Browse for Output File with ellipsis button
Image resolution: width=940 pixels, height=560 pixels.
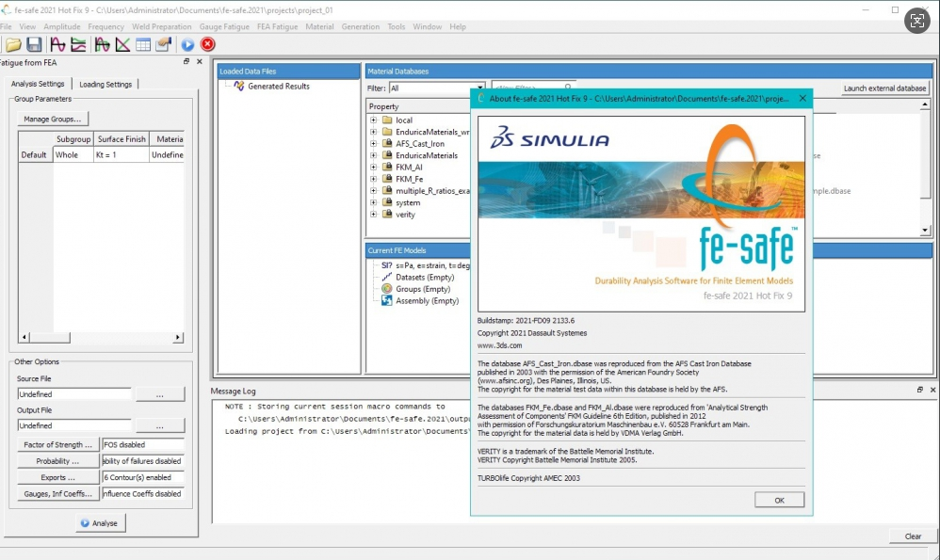pos(160,425)
